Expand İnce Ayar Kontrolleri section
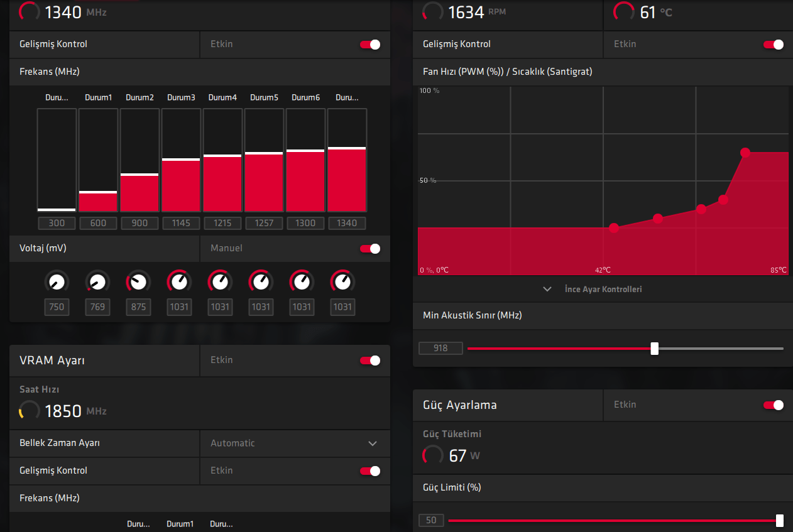The height and width of the screenshot is (532, 793). pos(593,289)
